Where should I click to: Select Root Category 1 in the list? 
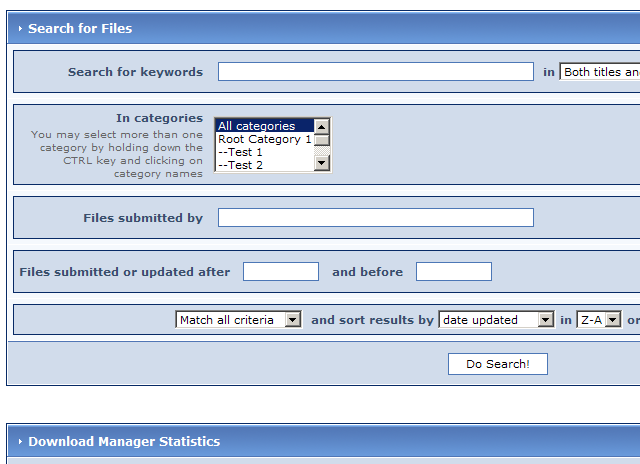[264, 139]
